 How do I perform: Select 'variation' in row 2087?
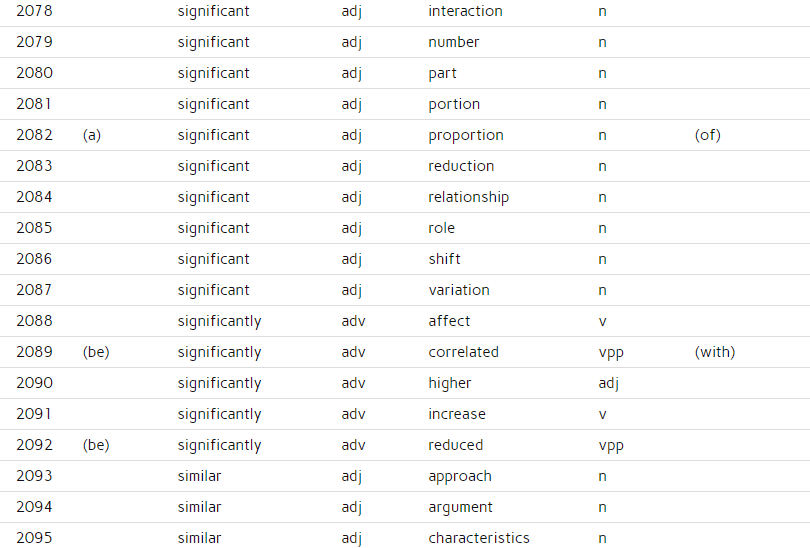[459, 290]
